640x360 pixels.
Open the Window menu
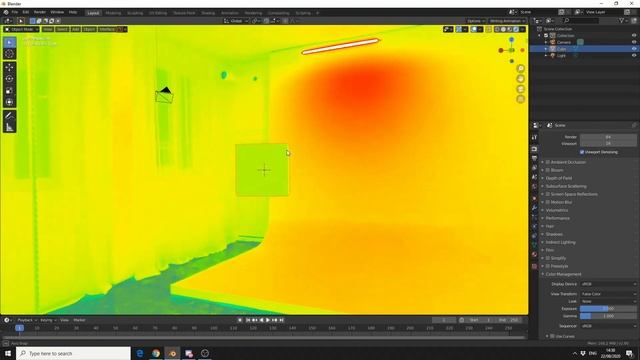(57, 12)
